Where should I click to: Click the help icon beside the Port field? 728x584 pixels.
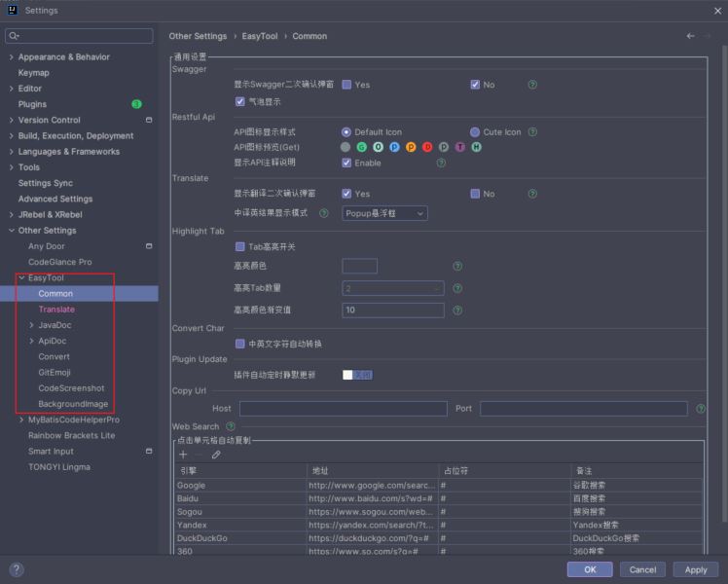pos(702,409)
